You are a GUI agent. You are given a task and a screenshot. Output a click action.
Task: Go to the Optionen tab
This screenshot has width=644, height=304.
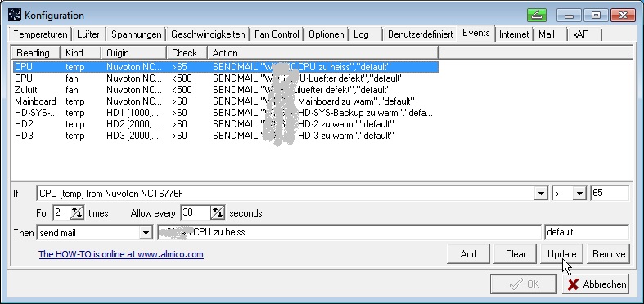(327, 34)
